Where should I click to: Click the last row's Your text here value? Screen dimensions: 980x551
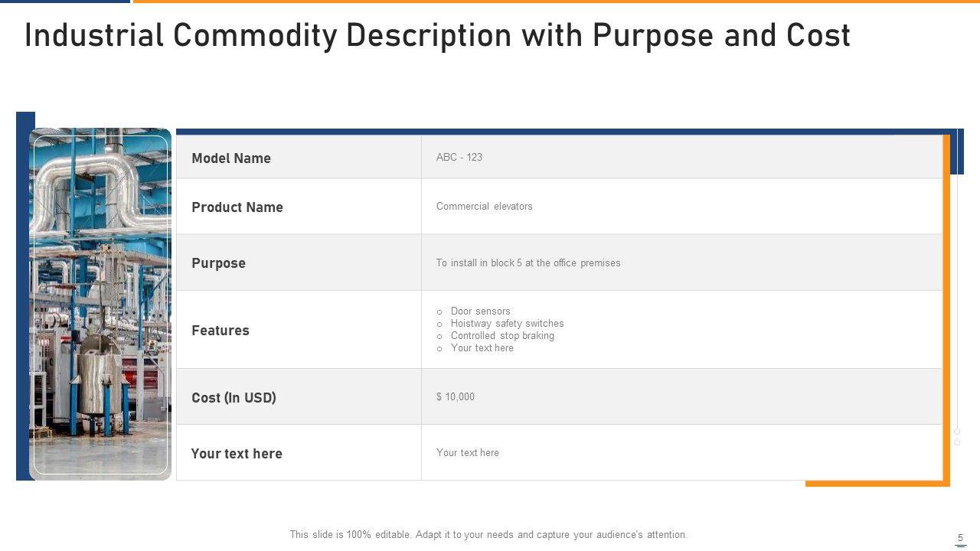[x=468, y=453]
